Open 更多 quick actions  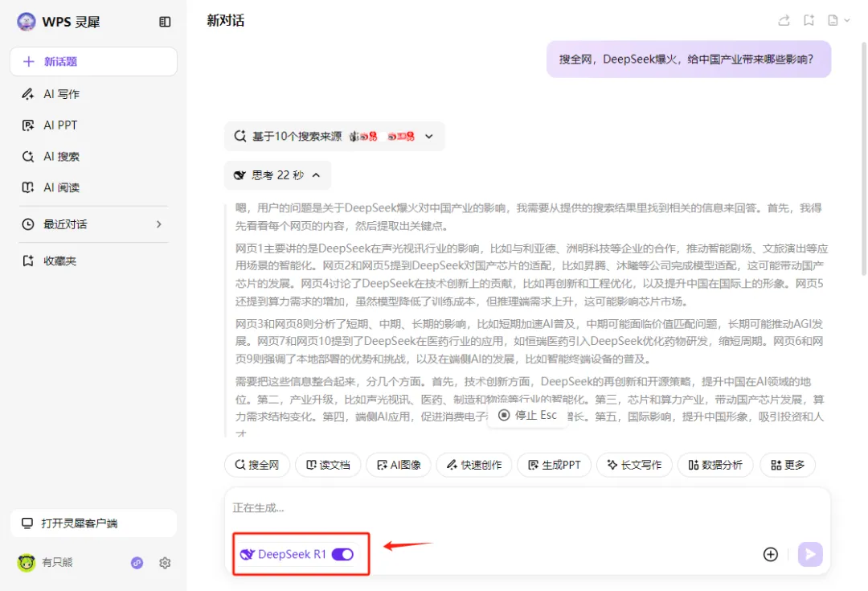pos(788,465)
